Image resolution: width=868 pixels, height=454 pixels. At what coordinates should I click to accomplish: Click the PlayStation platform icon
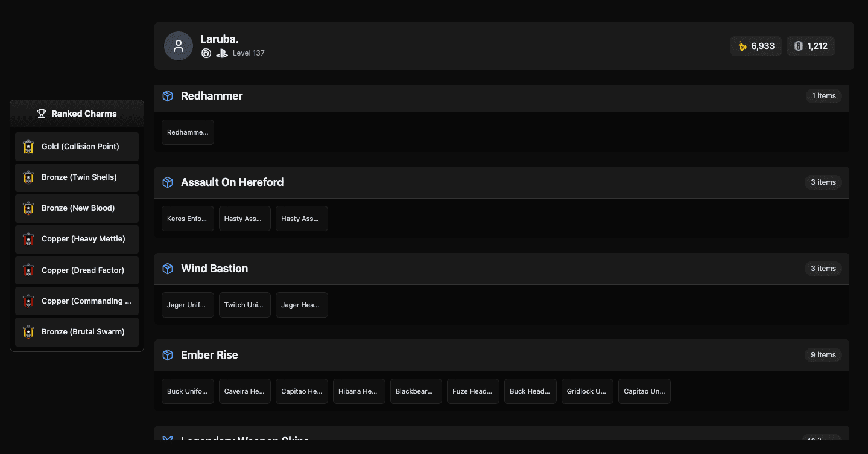(x=221, y=53)
